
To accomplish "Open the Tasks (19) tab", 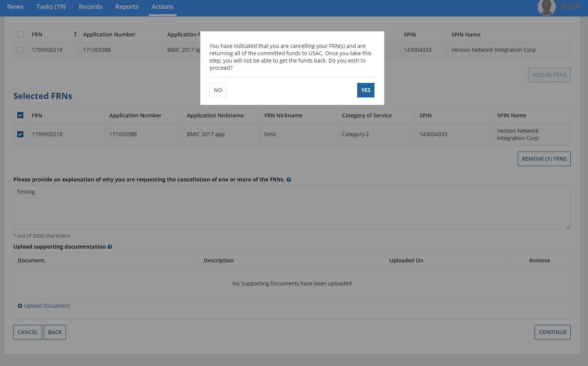I will 51,7.
